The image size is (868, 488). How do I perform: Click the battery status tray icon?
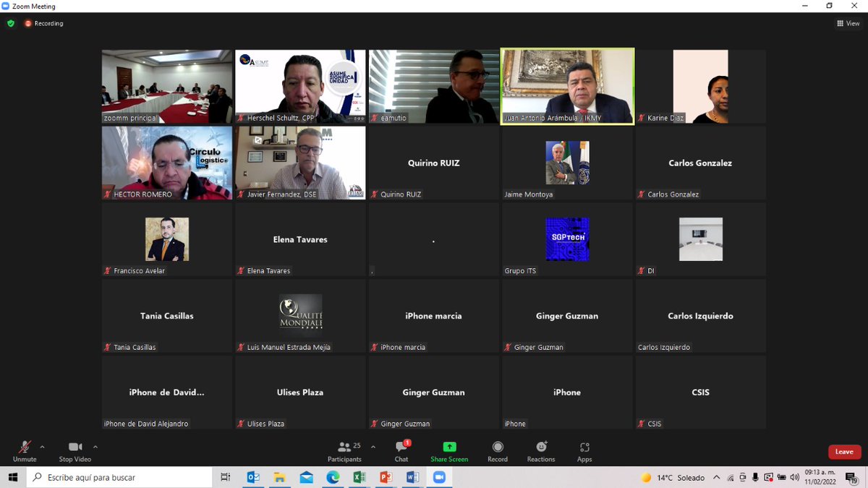pyautogui.click(x=781, y=478)
